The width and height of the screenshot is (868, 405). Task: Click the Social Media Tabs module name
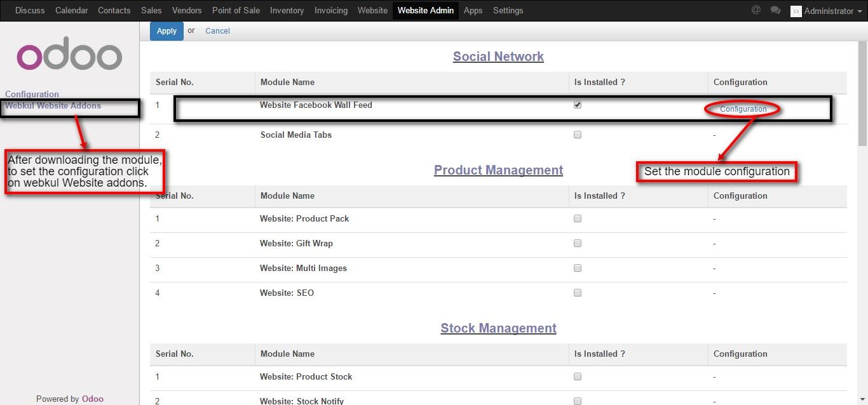[x=296, y=135]
